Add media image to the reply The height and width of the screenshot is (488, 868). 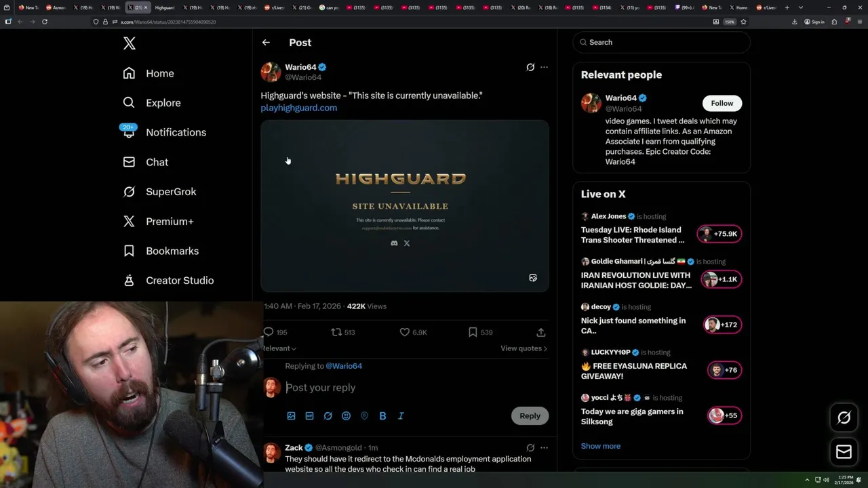click(291, 415)
